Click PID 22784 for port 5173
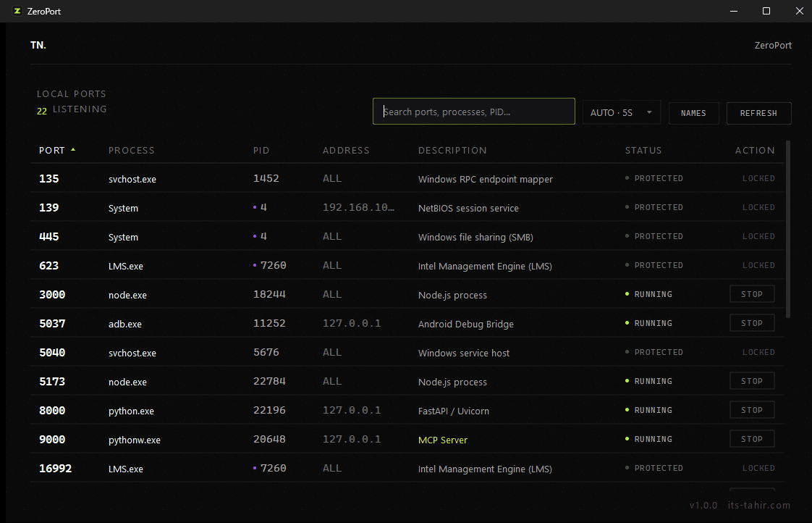The image size is (812, 523). [x=269, y=382]
